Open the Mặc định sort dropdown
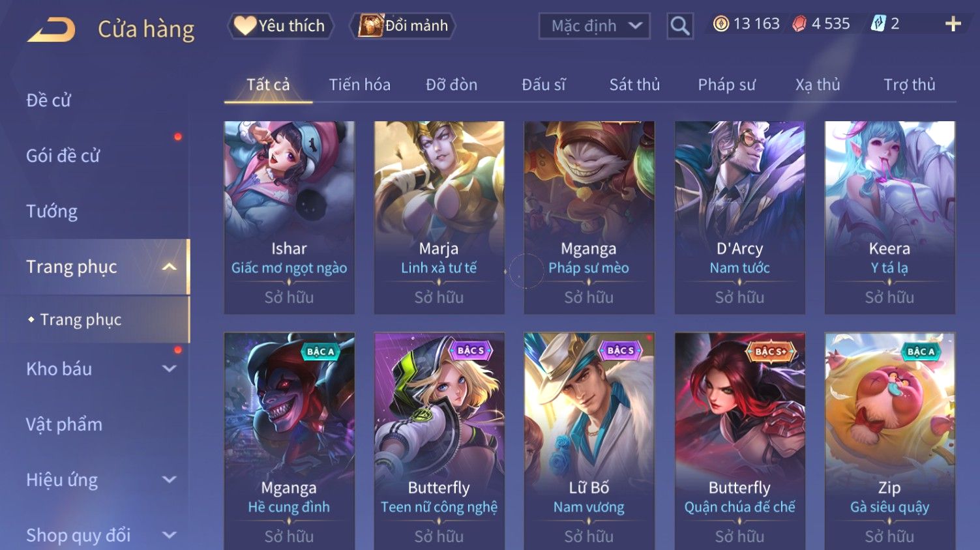Image resolution: width=980 pixels, height=550 pixels. [x=594, y=26]
